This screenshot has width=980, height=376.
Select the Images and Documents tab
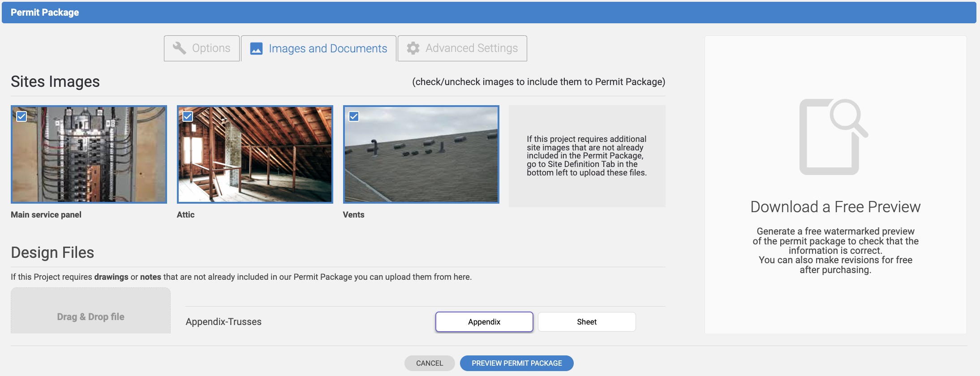318,48
